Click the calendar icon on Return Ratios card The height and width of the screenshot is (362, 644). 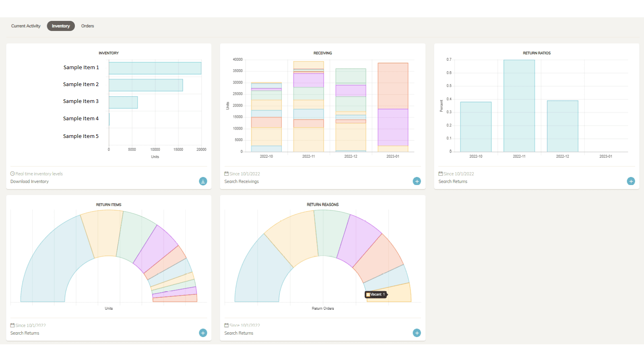[441, 173]
